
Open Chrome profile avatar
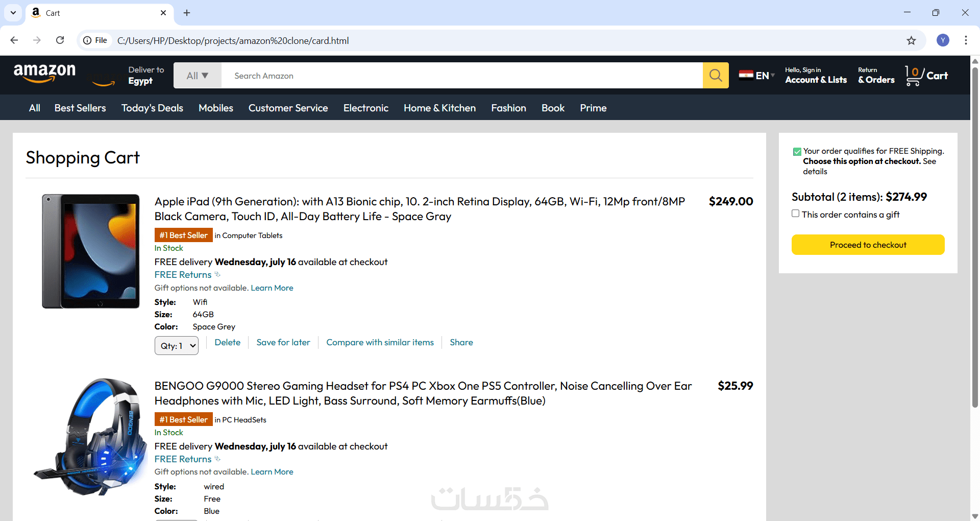tap(943, 40)
